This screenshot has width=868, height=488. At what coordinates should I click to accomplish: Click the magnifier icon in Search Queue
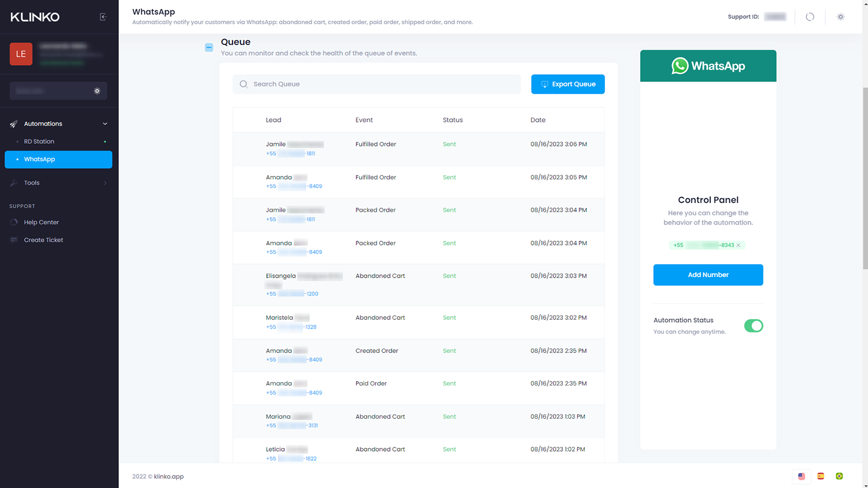point(244,84)
